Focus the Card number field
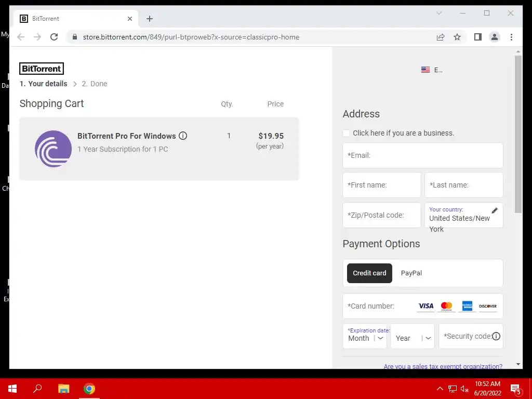The image size is (532, 399). (x=423, y=306)
